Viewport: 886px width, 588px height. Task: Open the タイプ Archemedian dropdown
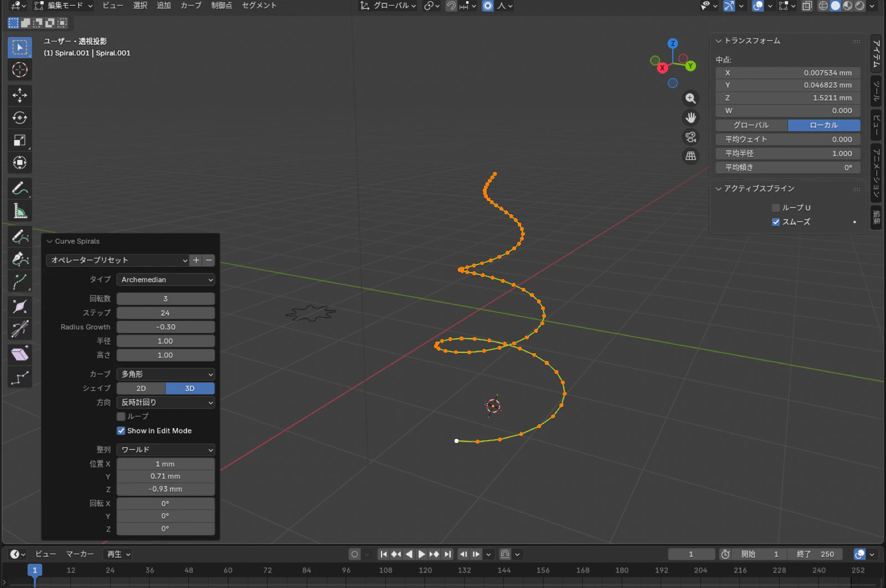coord(166,280)
